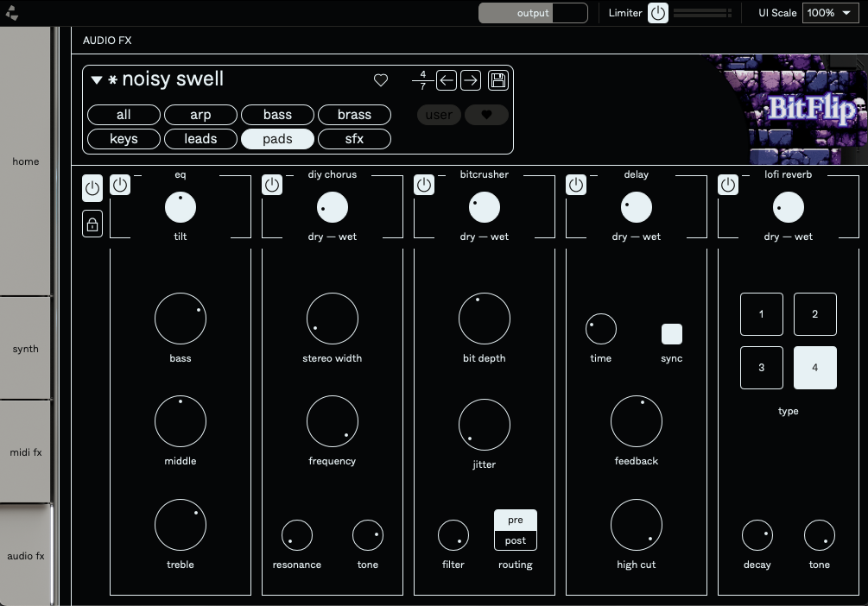
Task: Switch to the midi fx tab
Action: pyautogui.click(x=25, y=452)
